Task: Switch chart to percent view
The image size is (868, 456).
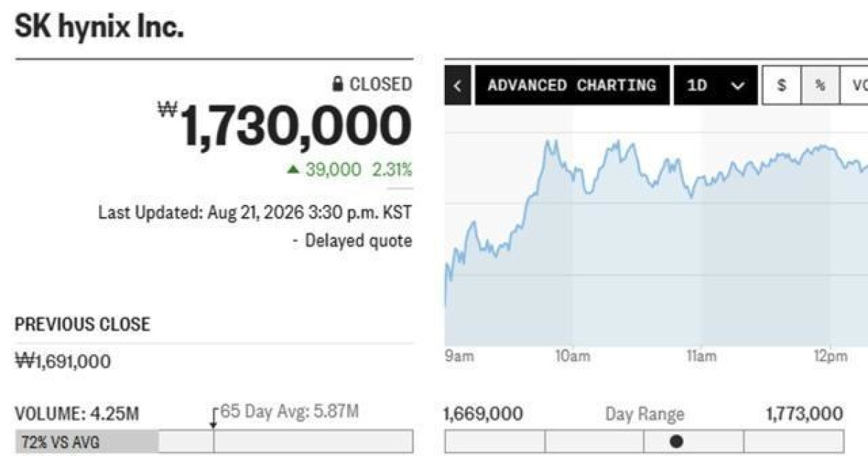Action: pos(820,85)
